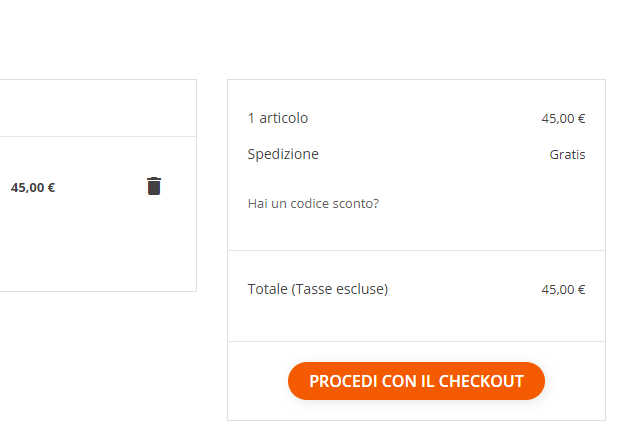638x448 pixels.
Task: Click the "1 articolo" label
Action: tap(278, 118)
